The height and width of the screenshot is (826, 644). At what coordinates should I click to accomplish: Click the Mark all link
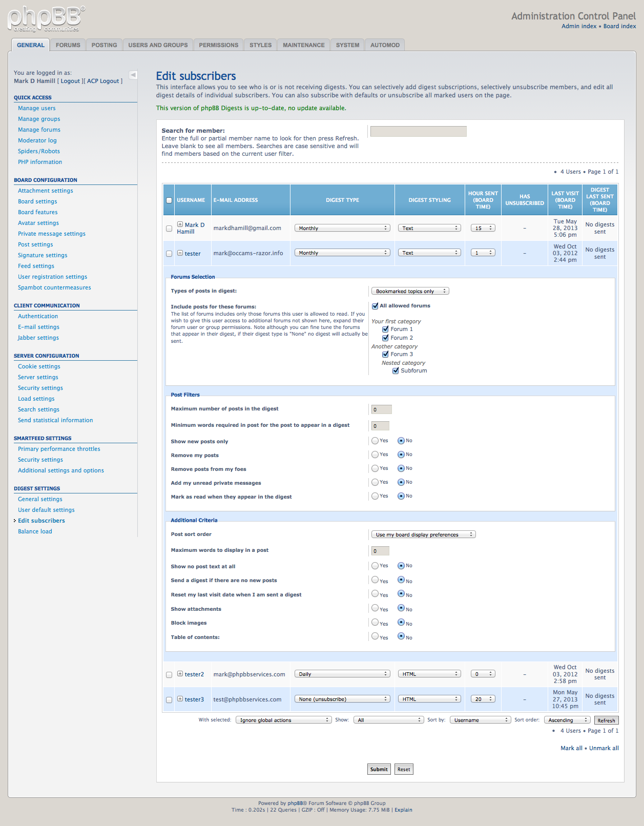pyautogui.click(x=571, y=748)
